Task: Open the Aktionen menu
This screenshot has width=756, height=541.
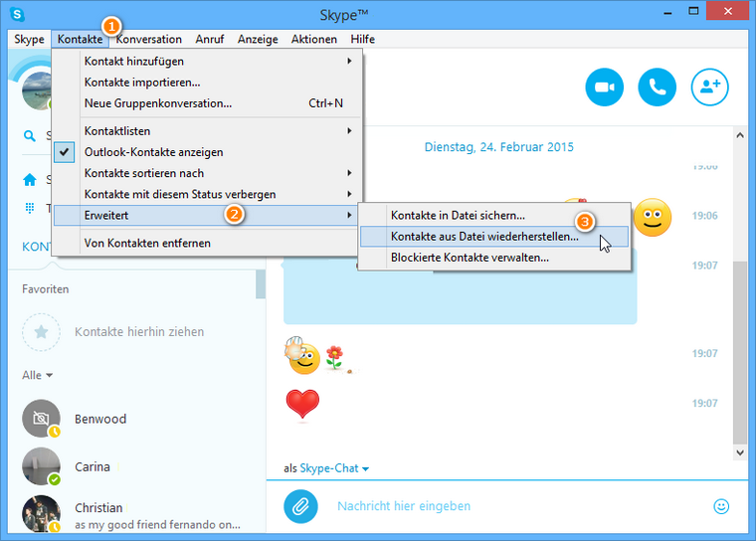Action: 314,39
